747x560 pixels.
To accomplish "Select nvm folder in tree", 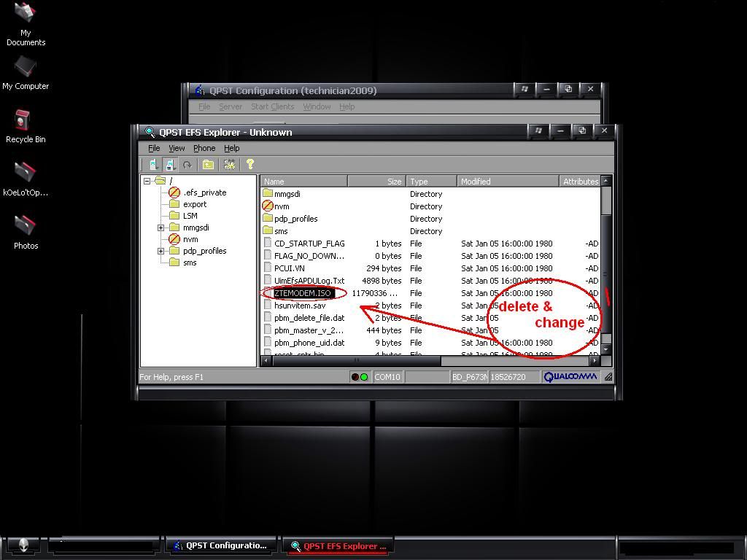I will click(190, 239).
